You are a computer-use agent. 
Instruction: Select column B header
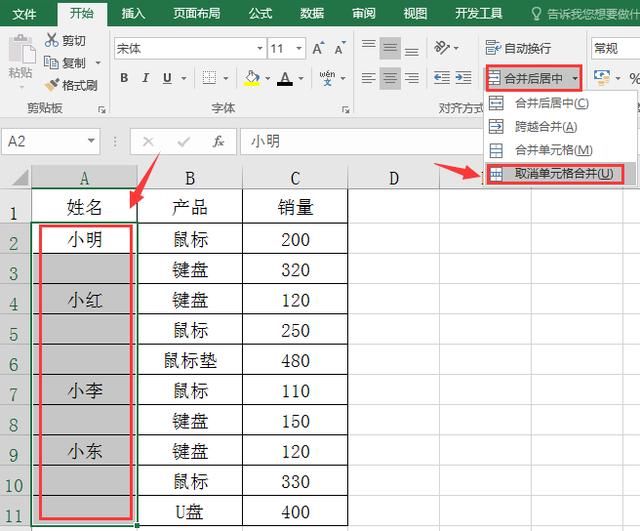tap(190, 178)
